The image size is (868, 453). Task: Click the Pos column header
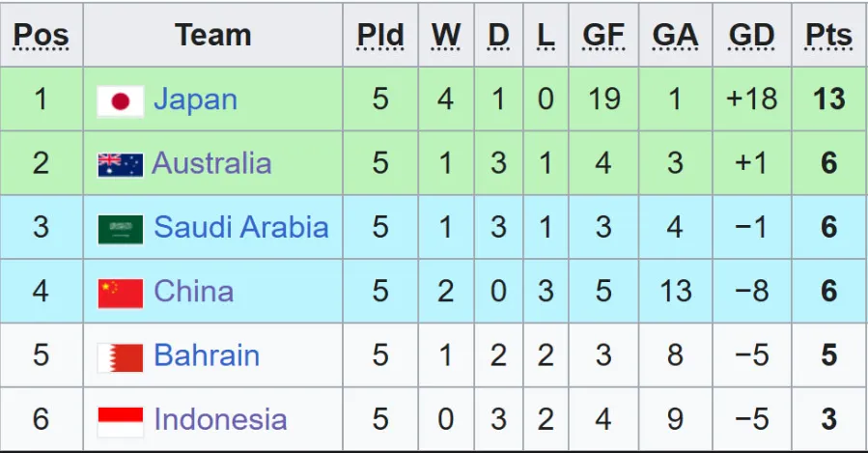pyautogui.click(x=42, y=36)
